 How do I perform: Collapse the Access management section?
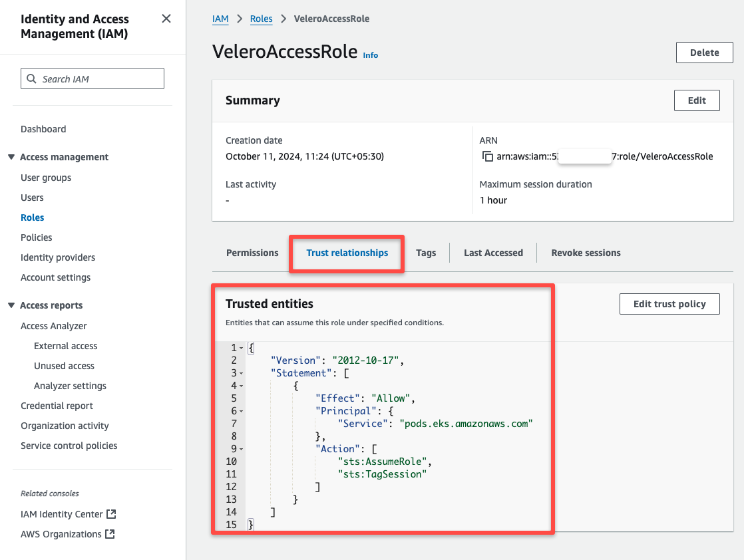click(10, 157)
